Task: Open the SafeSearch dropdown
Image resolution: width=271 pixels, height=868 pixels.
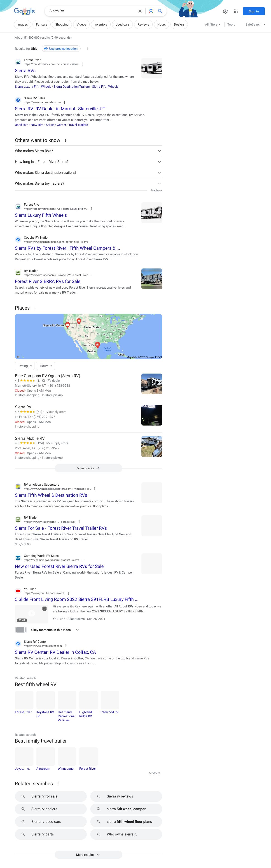Action: [x=255, y=25]
